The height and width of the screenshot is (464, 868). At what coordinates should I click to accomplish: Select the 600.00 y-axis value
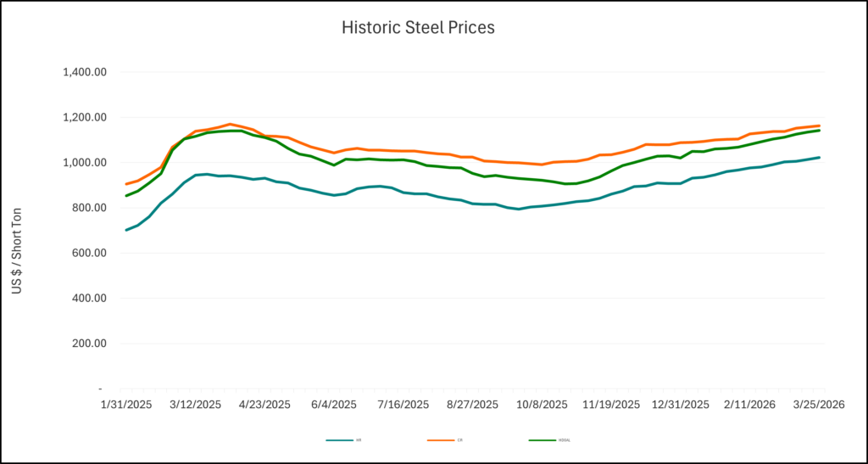(89, 253)
